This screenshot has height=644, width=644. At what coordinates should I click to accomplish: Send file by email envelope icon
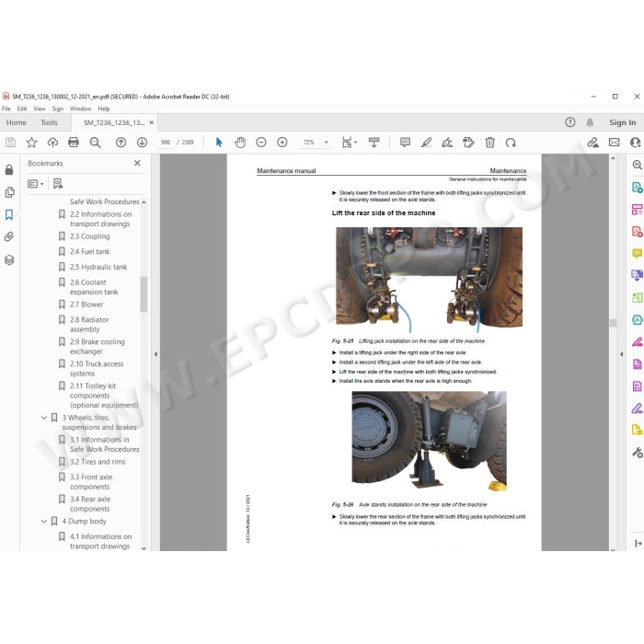tap(614, 143)
